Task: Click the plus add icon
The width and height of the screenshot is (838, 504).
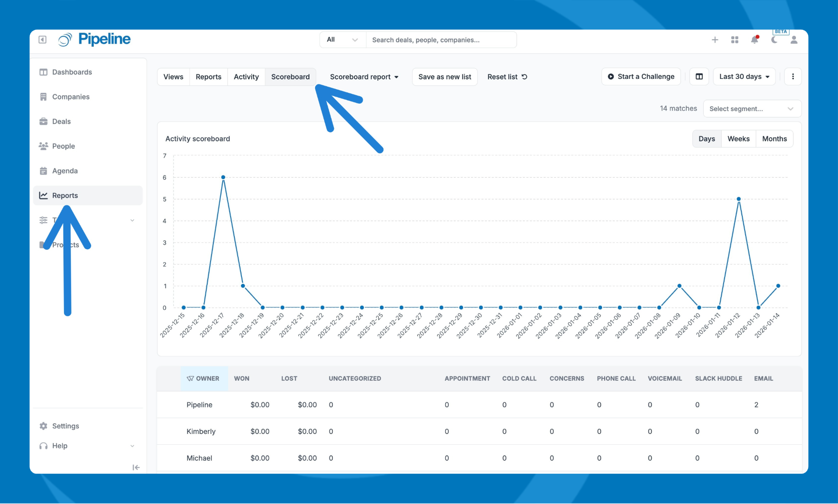Action: pyautogui.click(x=715, y=40)
